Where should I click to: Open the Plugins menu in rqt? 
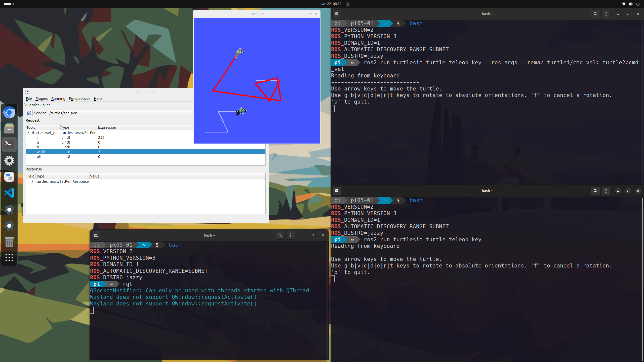(42, 98)
